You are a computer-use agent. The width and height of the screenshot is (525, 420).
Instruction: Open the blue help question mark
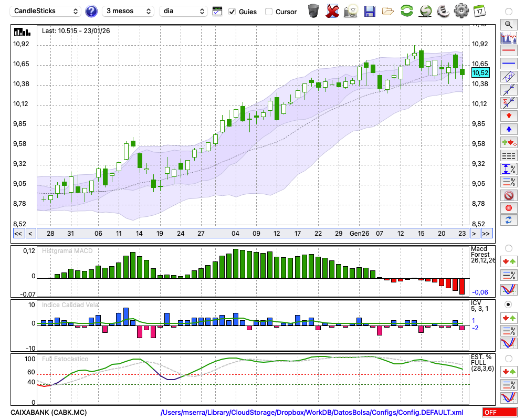click(x=91, y=11)
